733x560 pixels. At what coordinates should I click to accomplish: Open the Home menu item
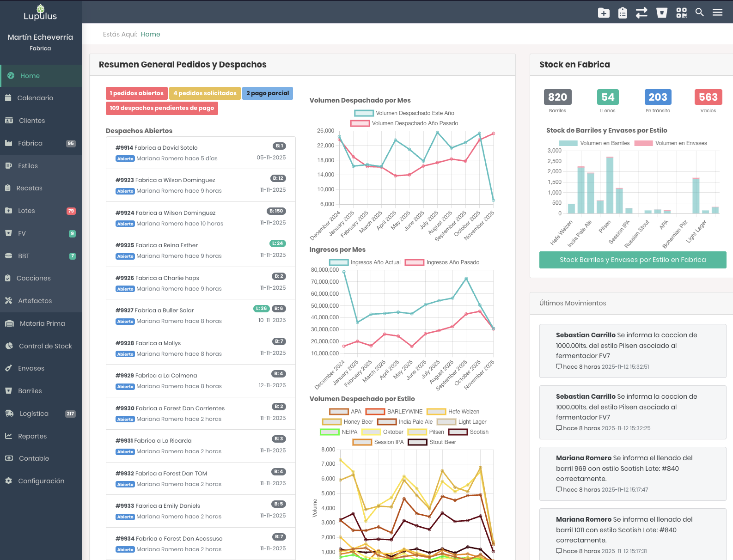(41, 76)
